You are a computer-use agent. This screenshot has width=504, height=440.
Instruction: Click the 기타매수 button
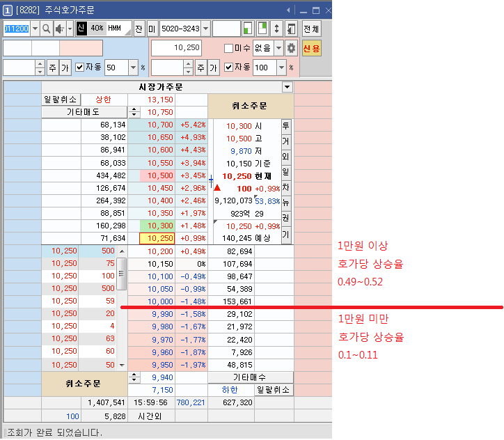pos(251,377)
